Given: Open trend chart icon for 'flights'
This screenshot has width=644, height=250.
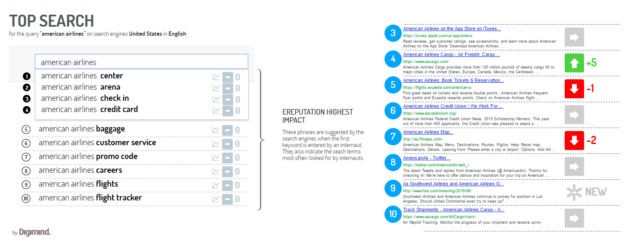Looking at the screenshot, I should tap(216, 185).
